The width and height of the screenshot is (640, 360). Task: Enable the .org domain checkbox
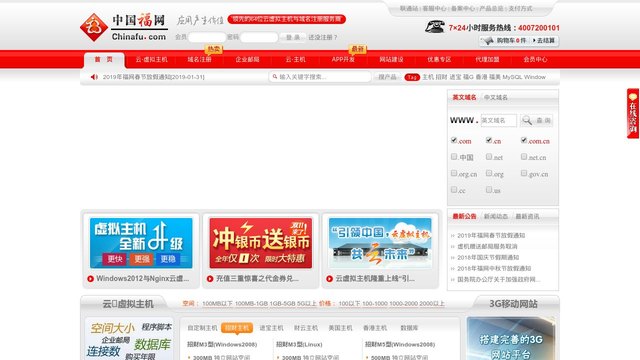(x=489, y=173)
